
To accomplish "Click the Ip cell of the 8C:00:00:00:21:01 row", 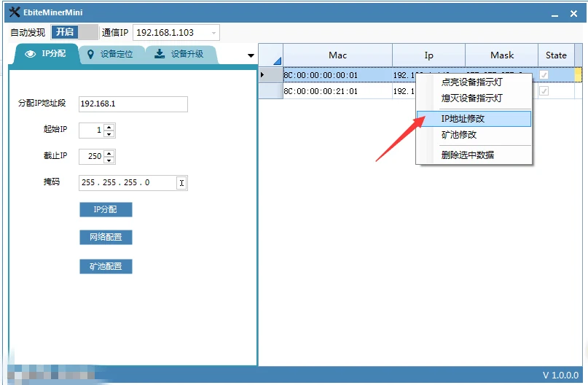I will 404,91.
